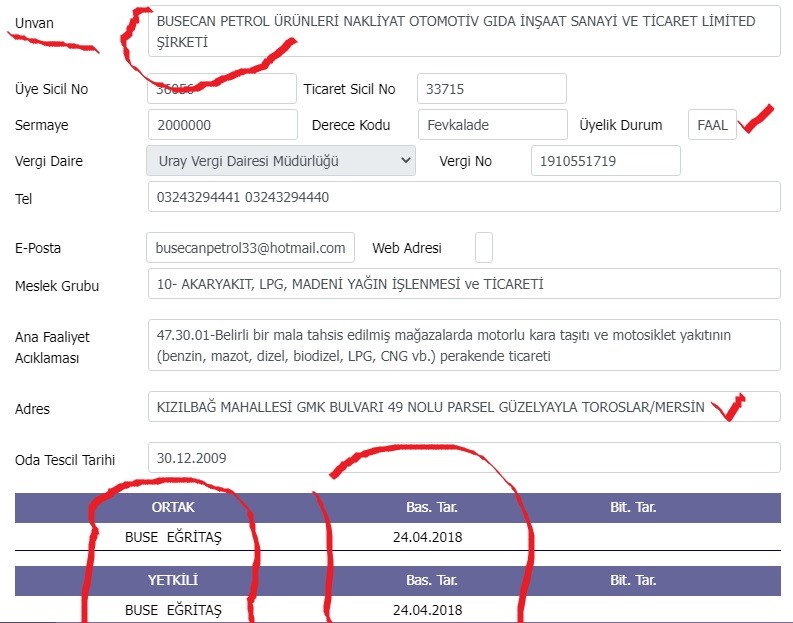This screenshot has width=793, height=623.
Task: Click the Derece Kodu label
Action: coord(350,125)
